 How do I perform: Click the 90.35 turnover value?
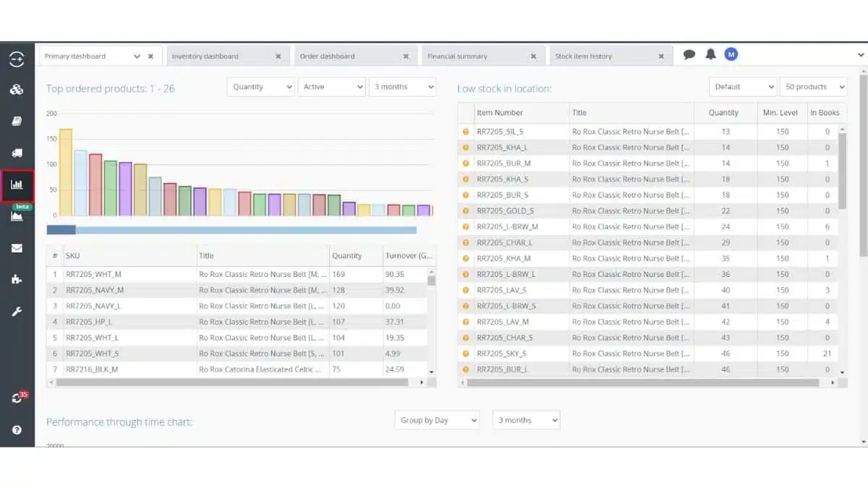395,275
